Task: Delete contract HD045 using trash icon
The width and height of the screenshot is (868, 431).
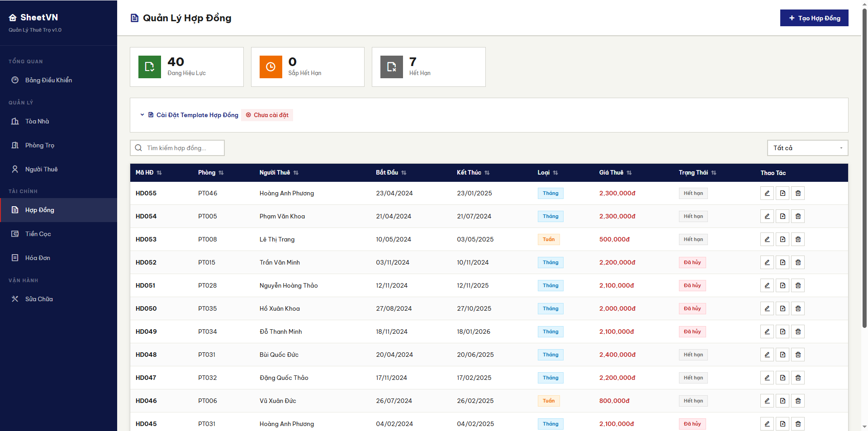Action: coord(798,424)
